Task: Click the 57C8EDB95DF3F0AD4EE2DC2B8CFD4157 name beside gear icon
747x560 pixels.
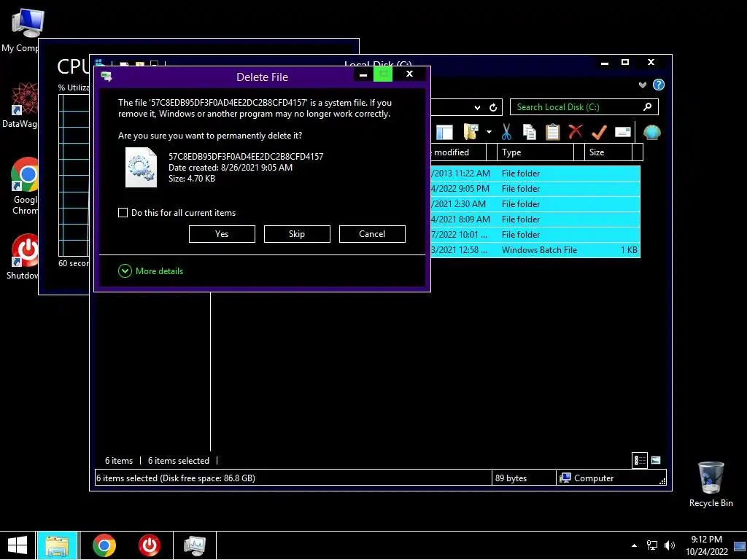Action: (x=246, y=157)
